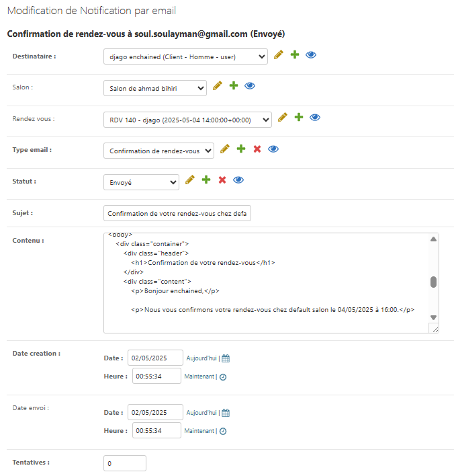Click red X delete icon for Statut
The width and height of the screenshot is (454, 476).
coord(222,180)
